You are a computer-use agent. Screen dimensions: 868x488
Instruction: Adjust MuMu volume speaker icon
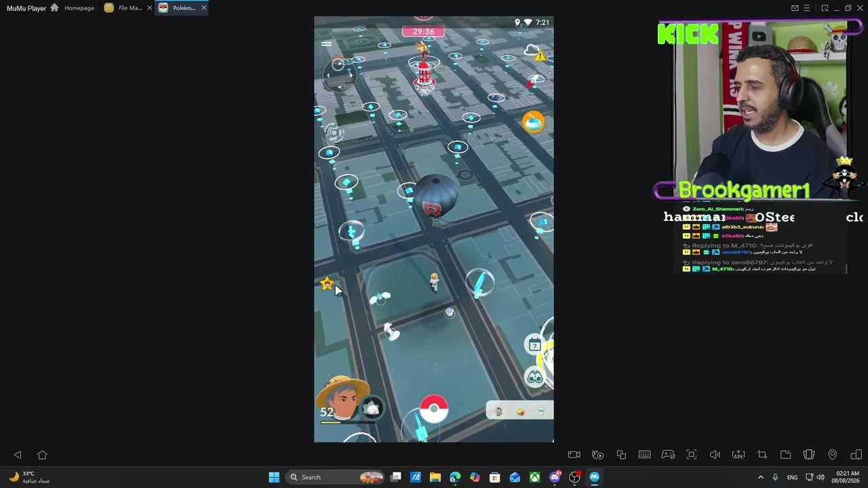(x=715, y=455)
